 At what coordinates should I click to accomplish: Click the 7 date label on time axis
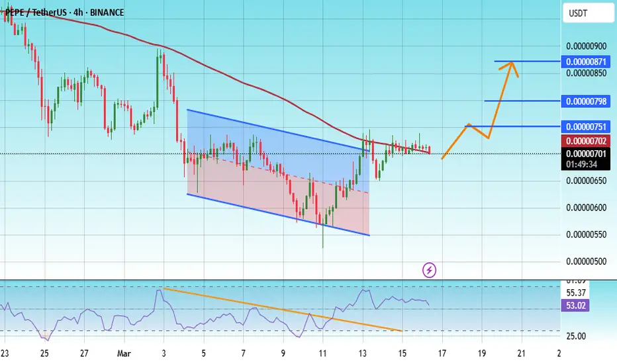click(x=243, y=353)
